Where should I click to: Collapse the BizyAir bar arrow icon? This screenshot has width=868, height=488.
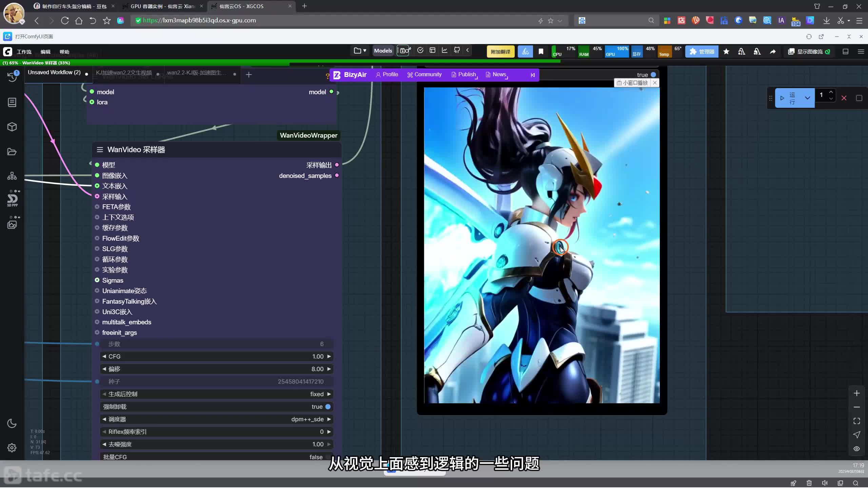pyautogui.click(x=533, y=75)
